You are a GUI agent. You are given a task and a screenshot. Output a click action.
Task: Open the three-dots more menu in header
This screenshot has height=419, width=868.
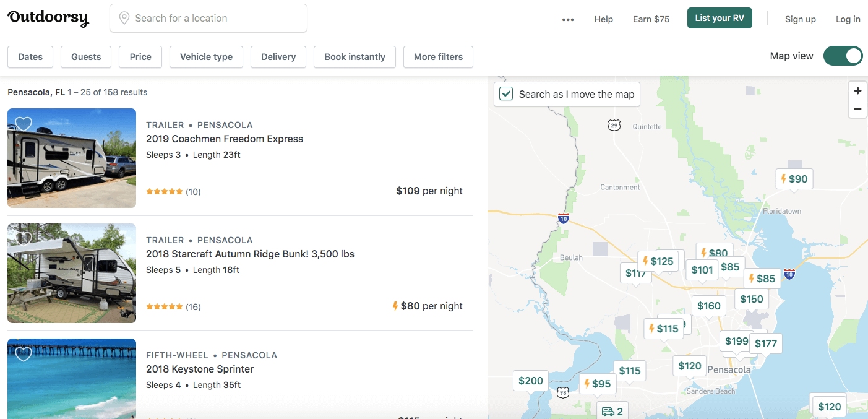click(568, 19)
